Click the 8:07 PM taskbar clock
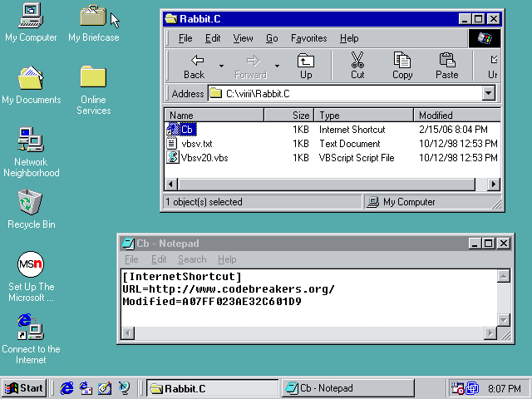This screenshot has width=532, height=399. click(x=505, y=388)
